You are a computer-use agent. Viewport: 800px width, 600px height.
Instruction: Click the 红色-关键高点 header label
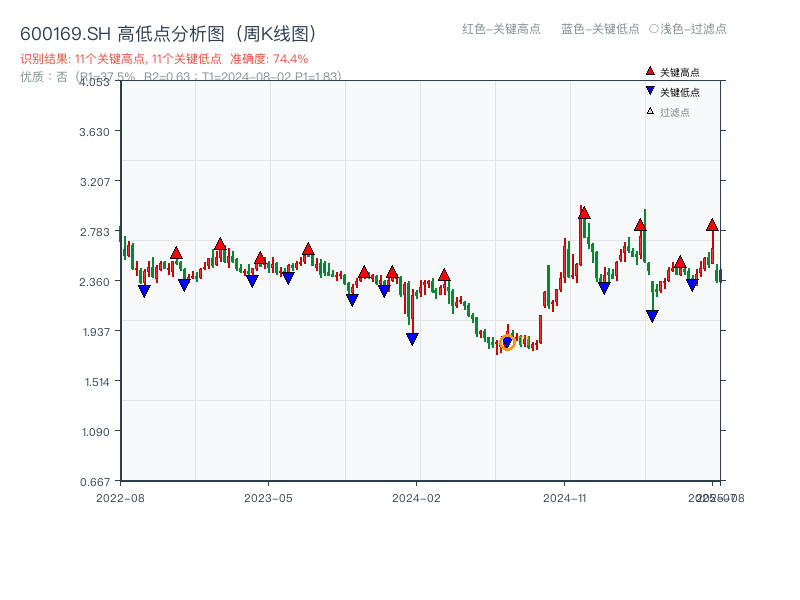point(501,29)
